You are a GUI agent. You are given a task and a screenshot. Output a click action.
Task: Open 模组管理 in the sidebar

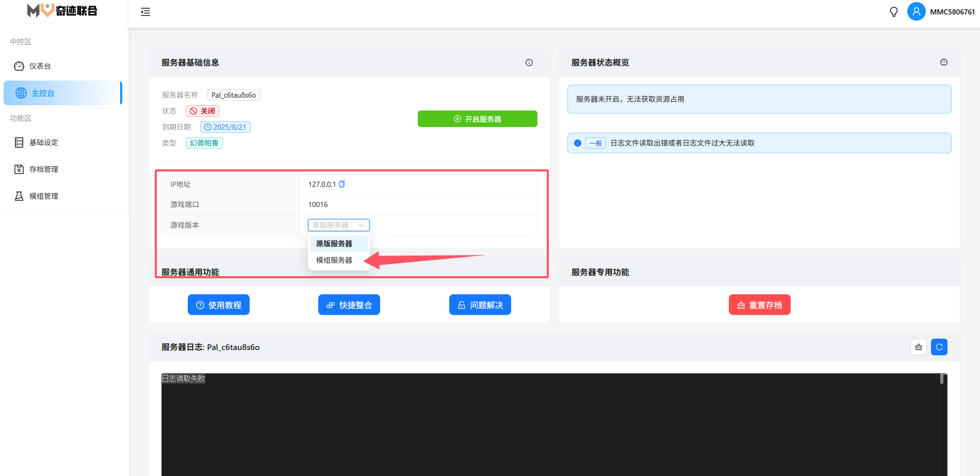coord(43,196)
